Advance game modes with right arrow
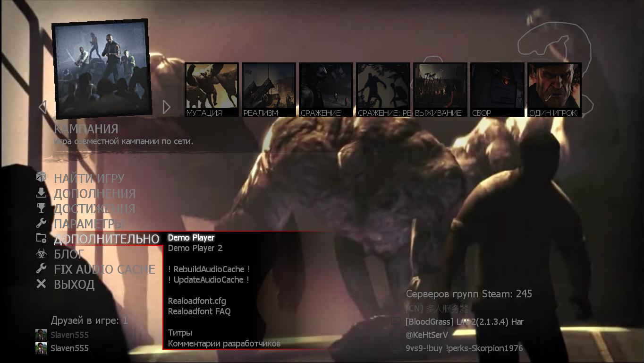The height and width of the screenshot is (363, 644). pos(166,107)
